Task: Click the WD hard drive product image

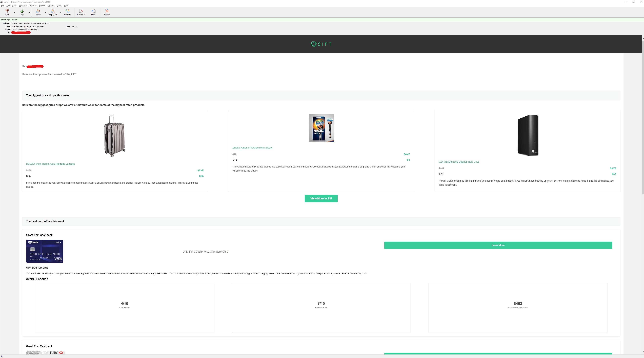Action: 528,135
